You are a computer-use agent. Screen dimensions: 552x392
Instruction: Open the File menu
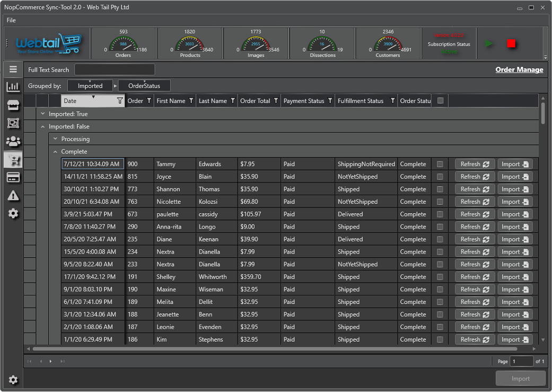(11, 20)
